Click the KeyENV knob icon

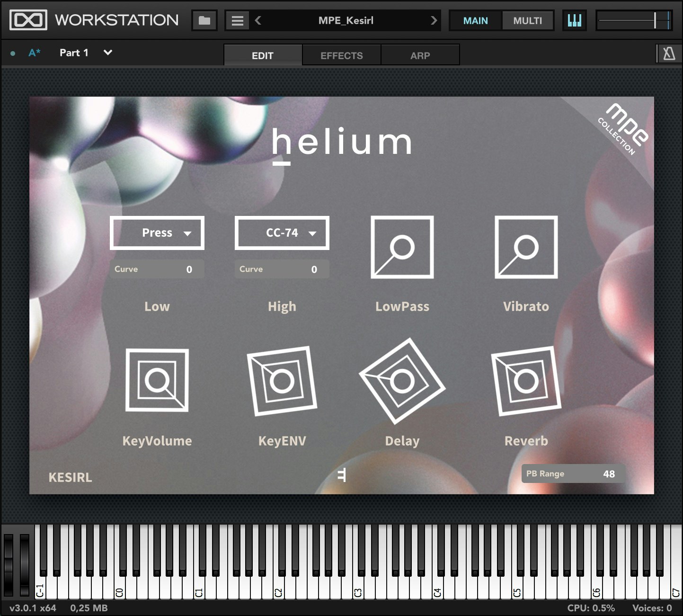(282, 381)
